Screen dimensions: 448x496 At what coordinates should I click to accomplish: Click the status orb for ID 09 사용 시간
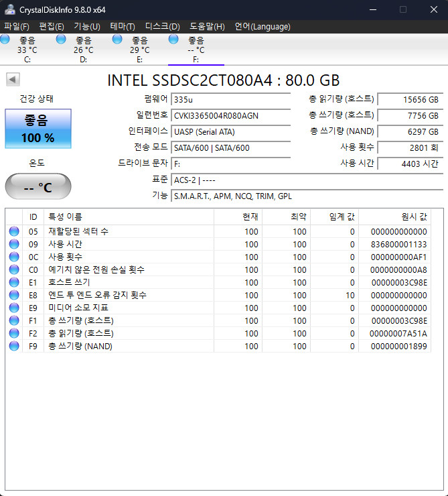tap(14, 244)
